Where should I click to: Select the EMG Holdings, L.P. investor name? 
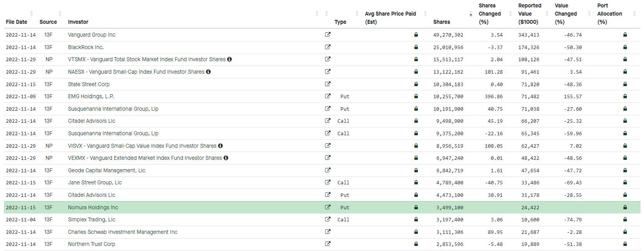[91, 96]
